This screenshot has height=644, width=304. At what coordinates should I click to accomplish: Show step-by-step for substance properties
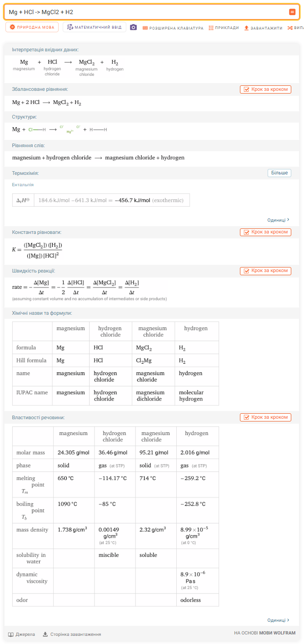pos(265,417)
